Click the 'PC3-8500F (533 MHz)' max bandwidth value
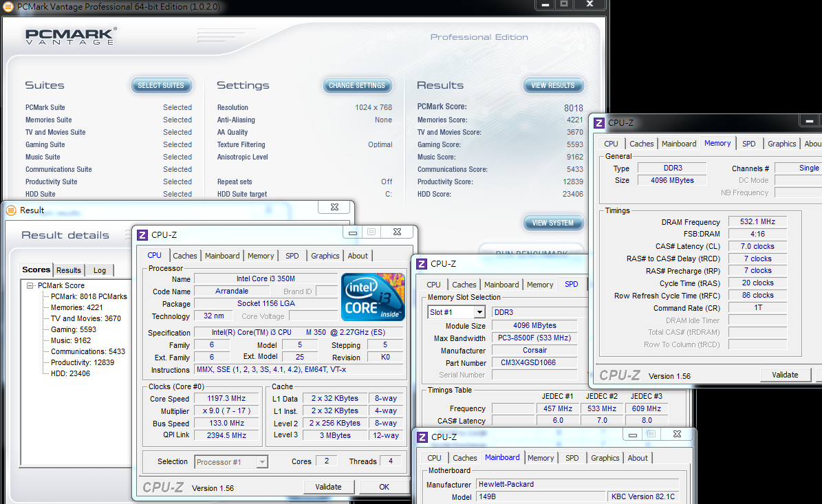Image resolution: width=822 pixels, height=504 pixels. (534, 338)
